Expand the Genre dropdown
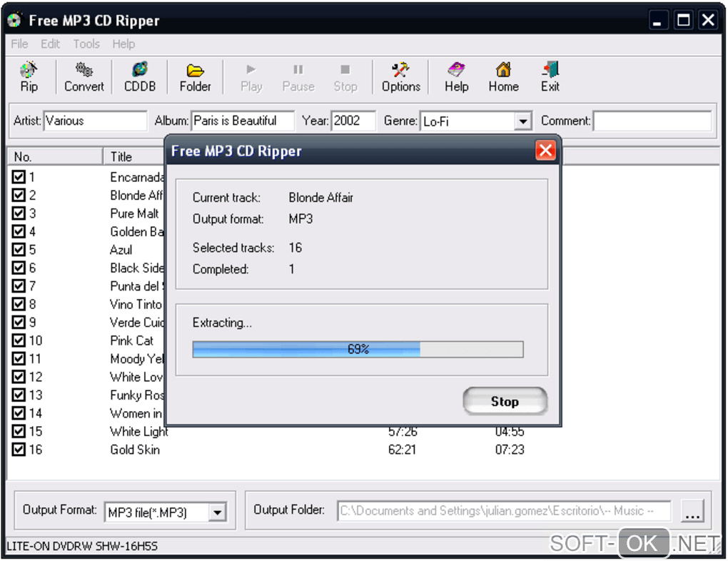This screenshot has width=728, height=561. click(x=522, y=121)
